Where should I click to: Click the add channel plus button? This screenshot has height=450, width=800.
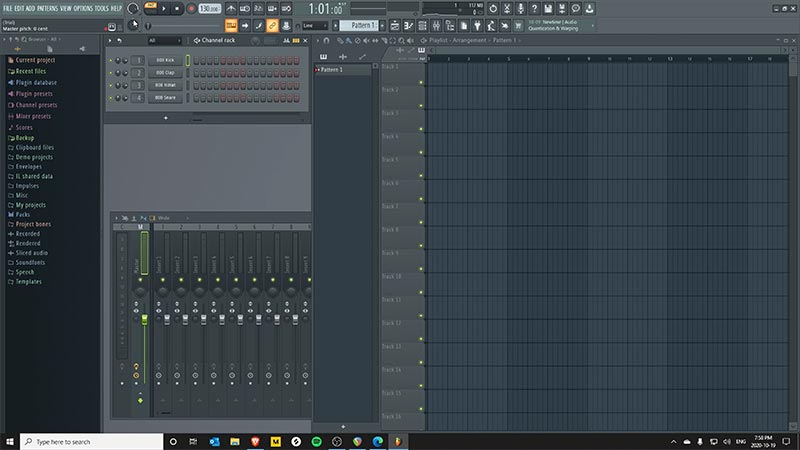[166, 117]
